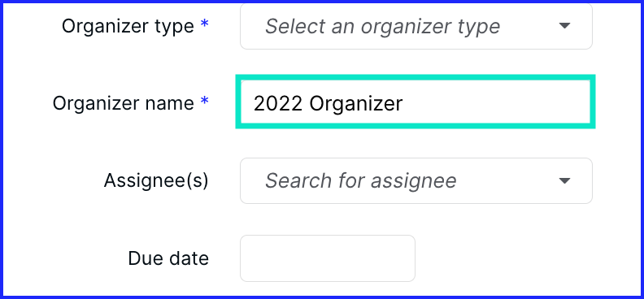Click the Assignee(s) label
644x299 pixels.
pyautogui.click(x=156, y=180)
